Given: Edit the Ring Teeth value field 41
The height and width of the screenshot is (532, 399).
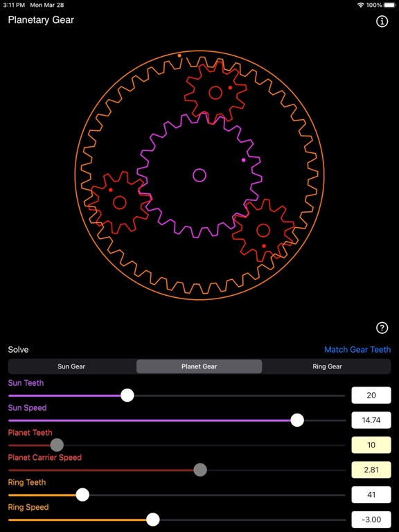Looking at the screenshot, I should click(x=371, y=495).
